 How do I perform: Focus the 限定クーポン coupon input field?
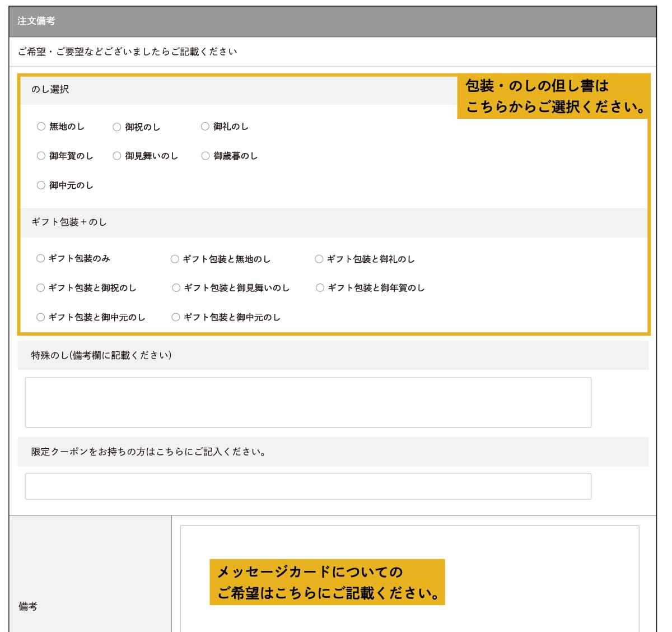coord(308,486)
